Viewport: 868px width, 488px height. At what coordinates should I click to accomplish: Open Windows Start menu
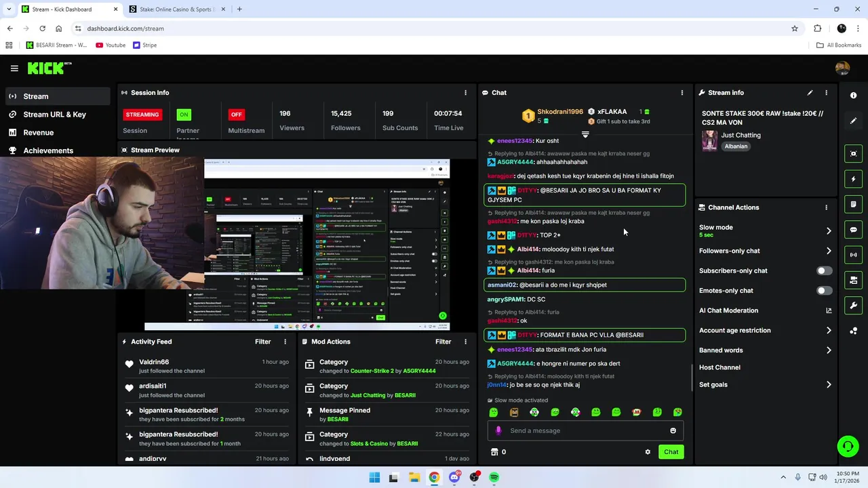coord(374,477)
